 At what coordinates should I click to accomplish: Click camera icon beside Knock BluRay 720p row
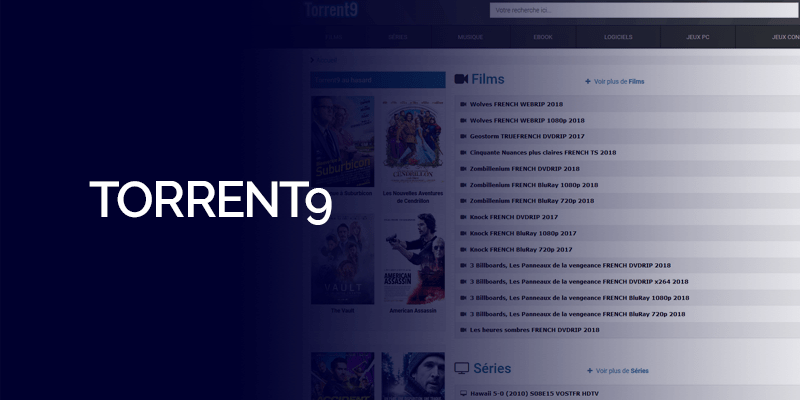tap(463, 250)
